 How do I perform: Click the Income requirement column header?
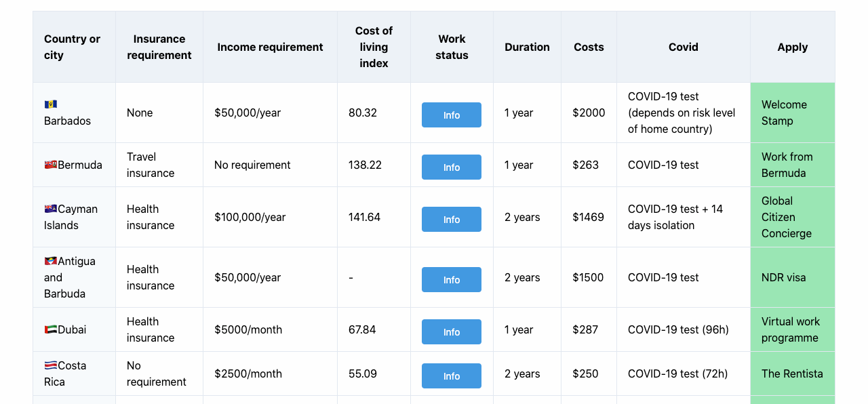pos(270,47)
